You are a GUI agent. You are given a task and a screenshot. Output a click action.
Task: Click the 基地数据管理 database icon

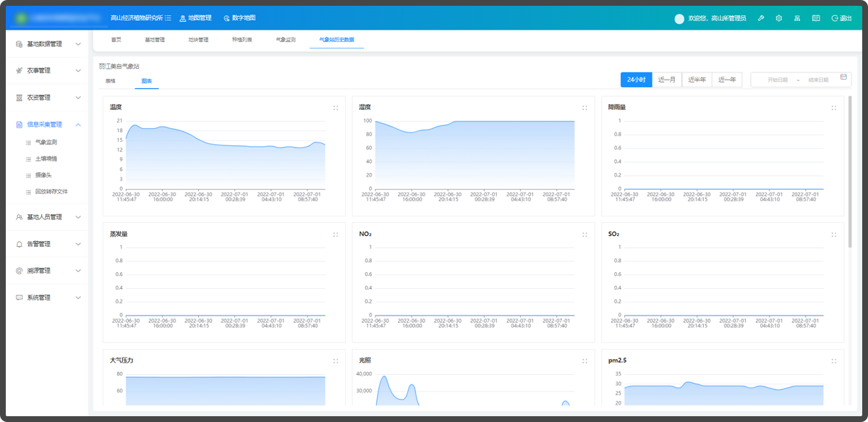(x=20, y=44)
